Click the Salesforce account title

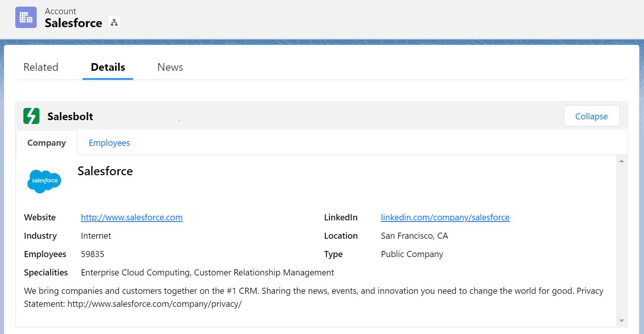(x=73, y=23)
